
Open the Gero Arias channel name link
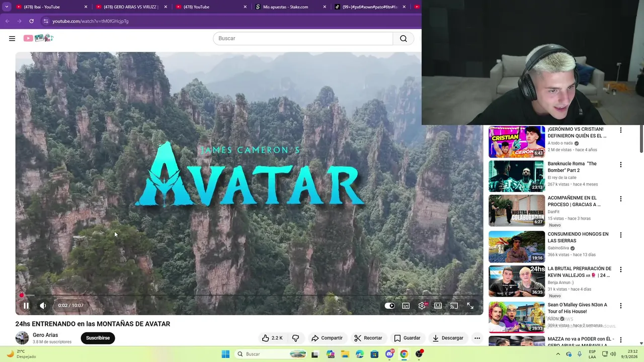pos(45,335)
